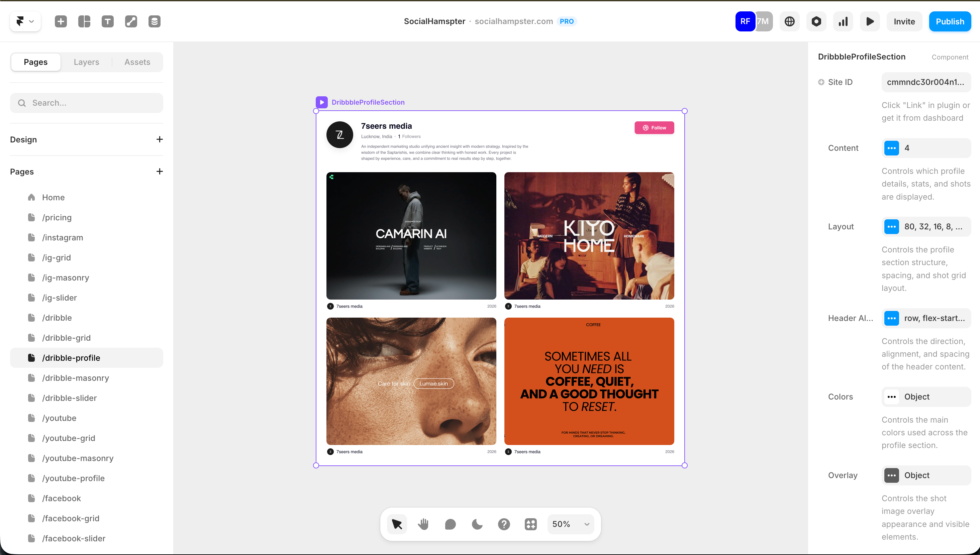Viewport: 980px width, 555px height.
Task: Focus the Search pages field
Action: [x=87, y=103]
